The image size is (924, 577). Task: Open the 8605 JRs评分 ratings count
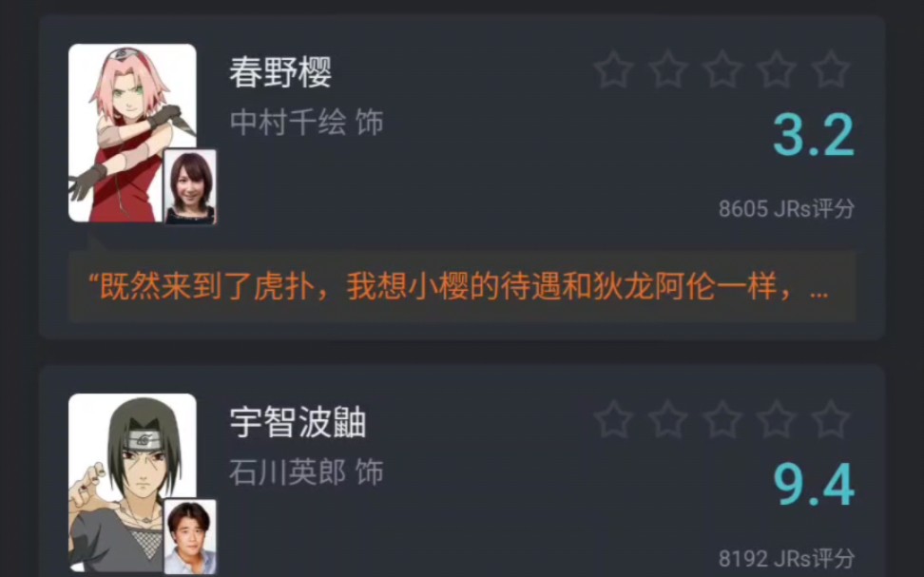(786, 208)
